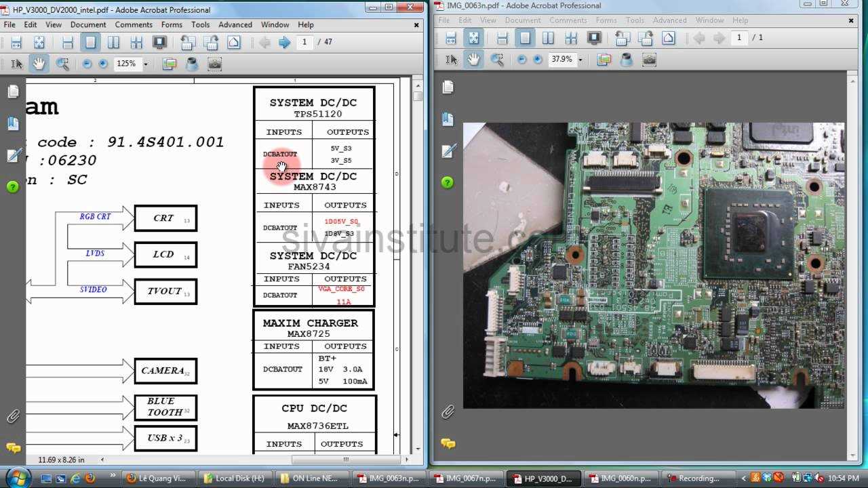Rotate counterclockwise in HP_V3000 window
Screen dimensions: 868x488
point(188,43)
